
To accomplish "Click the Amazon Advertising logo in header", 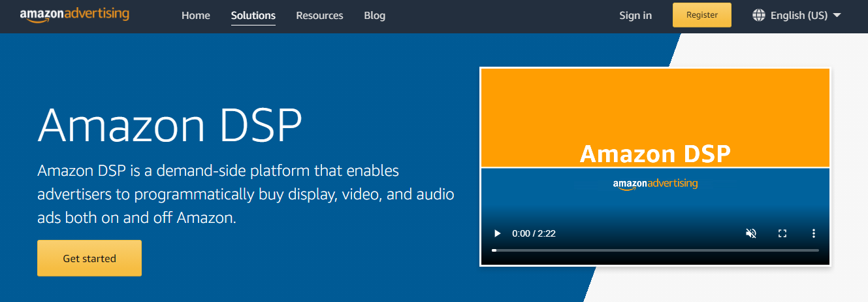I will [x=74, y=15].
